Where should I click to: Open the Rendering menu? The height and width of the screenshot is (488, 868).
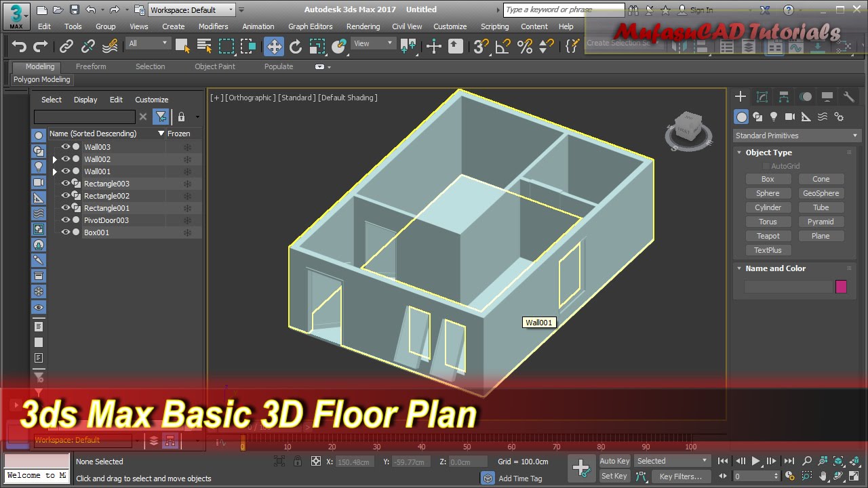click(x=363, y=26)
